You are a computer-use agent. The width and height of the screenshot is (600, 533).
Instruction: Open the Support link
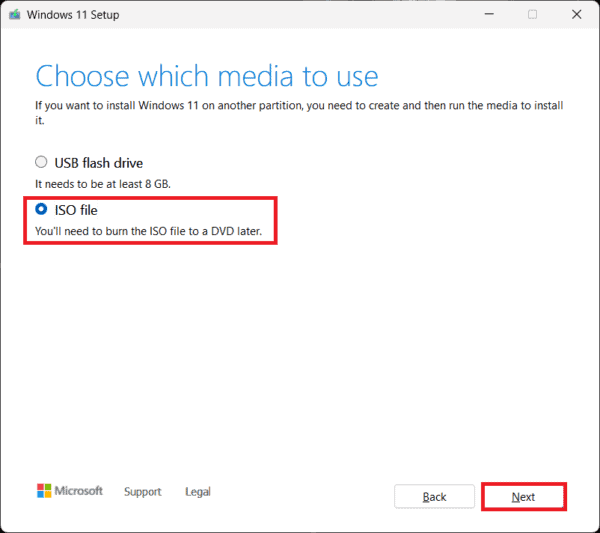142,492
